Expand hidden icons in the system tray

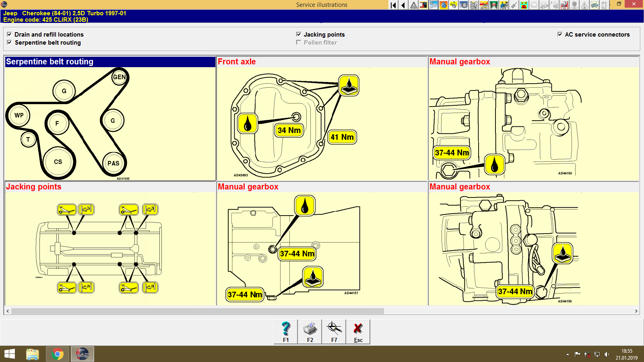568,354
